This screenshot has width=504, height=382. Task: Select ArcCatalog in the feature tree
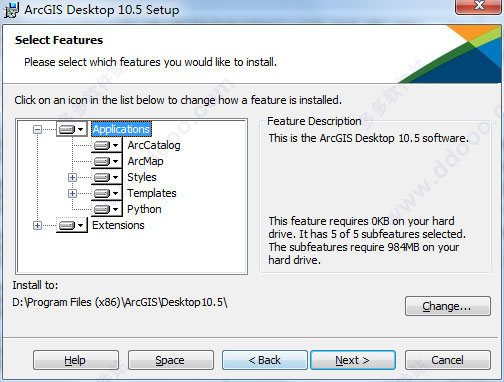(x=154, y=145)
